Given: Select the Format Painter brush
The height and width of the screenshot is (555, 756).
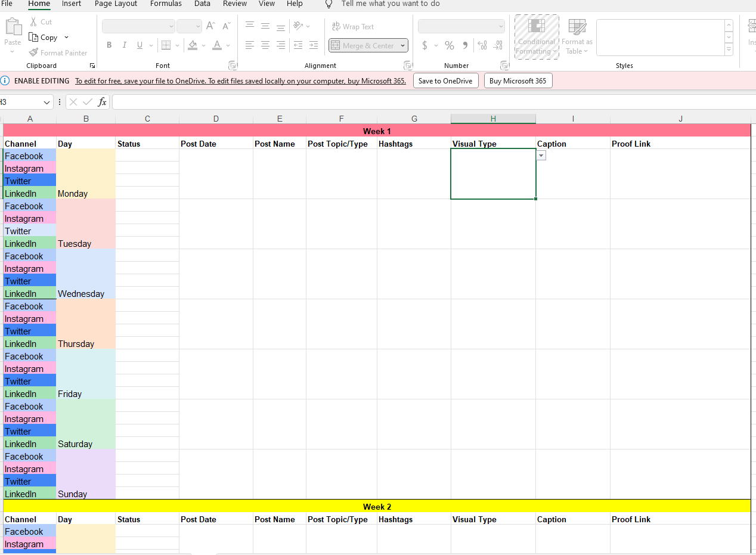Looking at the screenshot, I should pos(34,52).
